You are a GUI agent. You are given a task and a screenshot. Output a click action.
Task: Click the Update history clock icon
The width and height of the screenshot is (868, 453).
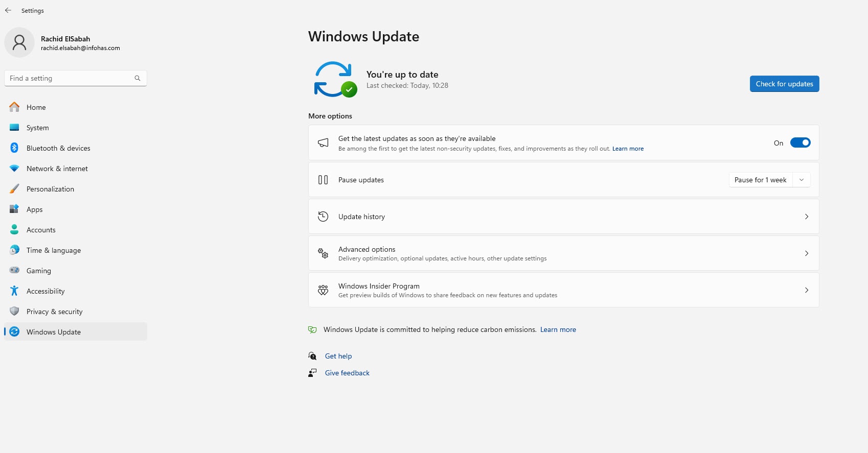pos(323,217)
